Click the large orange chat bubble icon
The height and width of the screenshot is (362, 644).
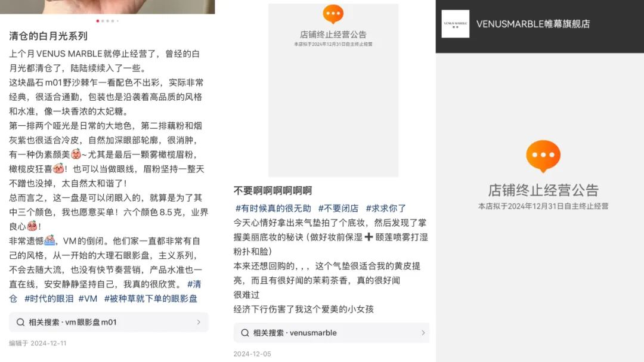pos(543,156)
